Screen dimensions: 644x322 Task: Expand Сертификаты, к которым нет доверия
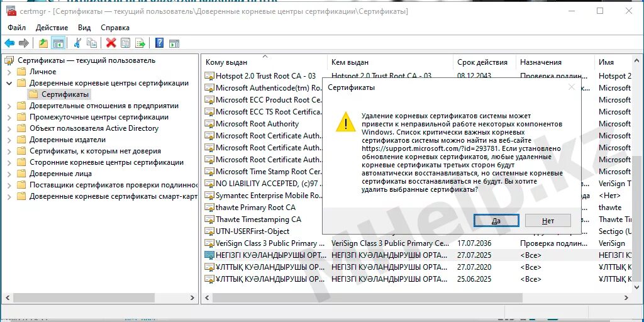coord(9,151)
